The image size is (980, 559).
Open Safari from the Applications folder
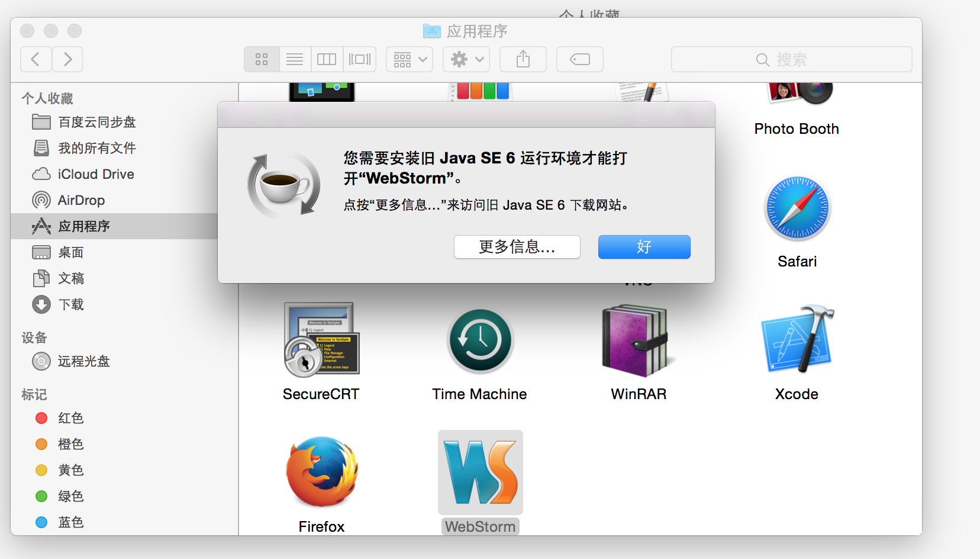coord(796,208)
